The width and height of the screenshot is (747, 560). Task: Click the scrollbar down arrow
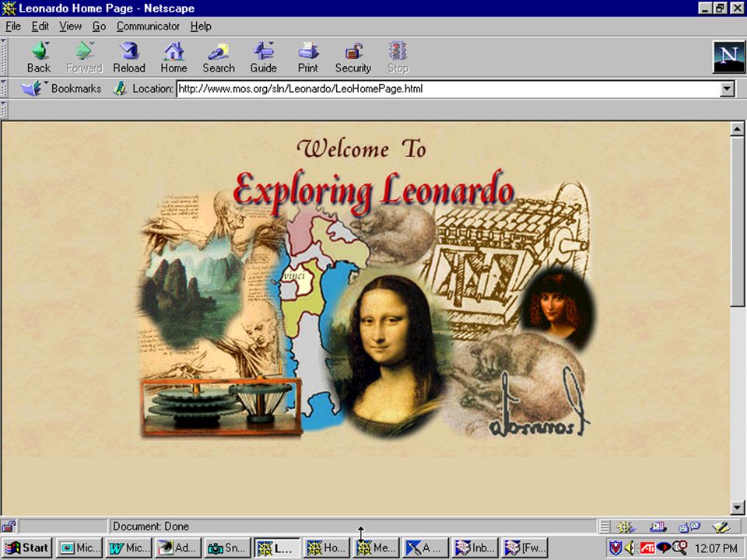click(x=737, y=507)
